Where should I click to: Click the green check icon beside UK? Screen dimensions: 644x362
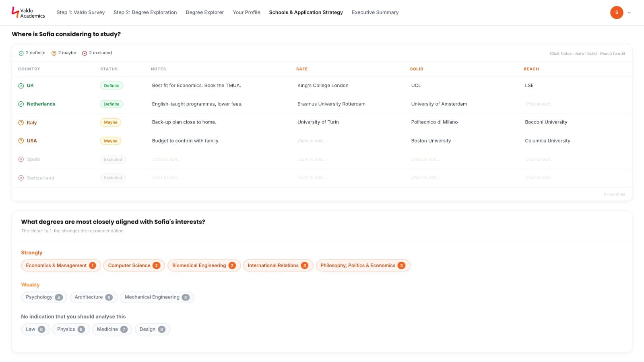21,86
